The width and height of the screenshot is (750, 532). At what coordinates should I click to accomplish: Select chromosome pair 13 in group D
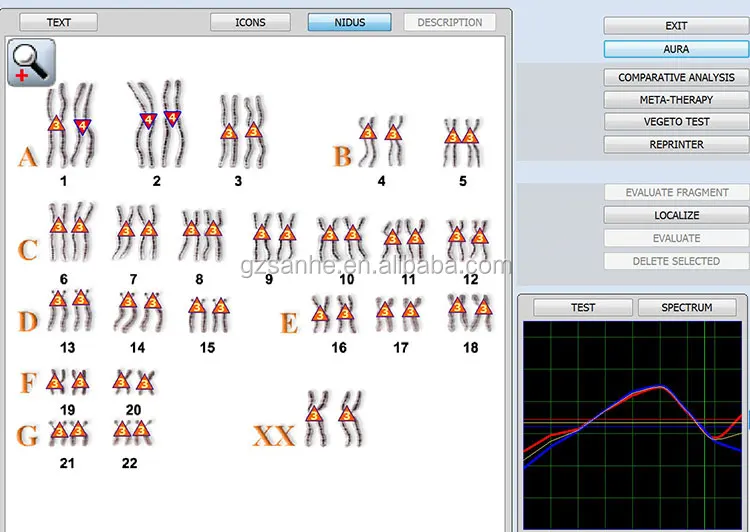[68, 308]
